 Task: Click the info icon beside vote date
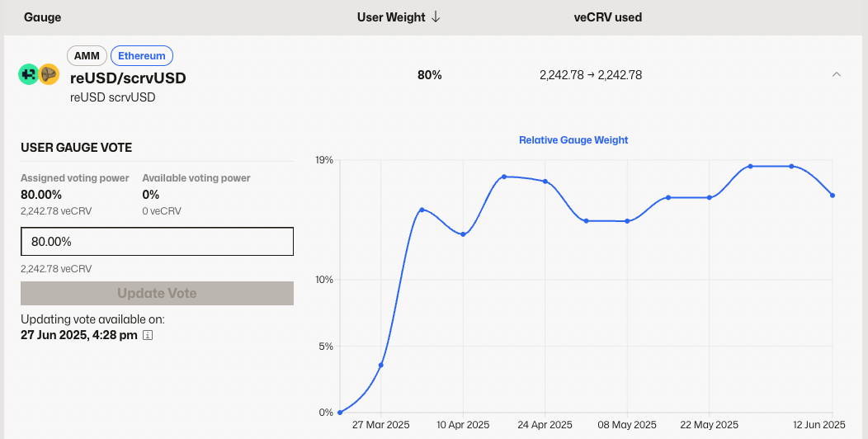(x=148, y=335)
